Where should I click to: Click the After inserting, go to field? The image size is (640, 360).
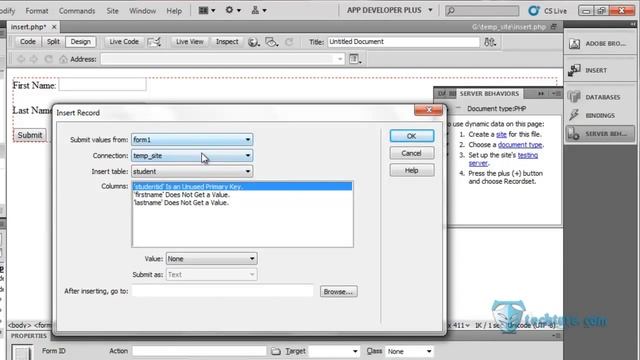coord(223,291)
